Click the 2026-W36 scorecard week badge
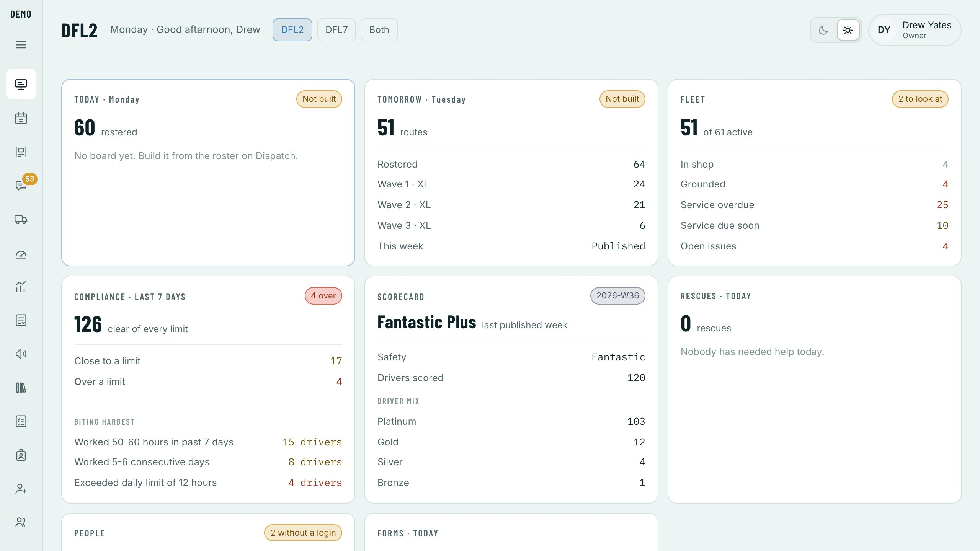Image resolution: width=980 pixels, height=551 pixels. point(618,296)
